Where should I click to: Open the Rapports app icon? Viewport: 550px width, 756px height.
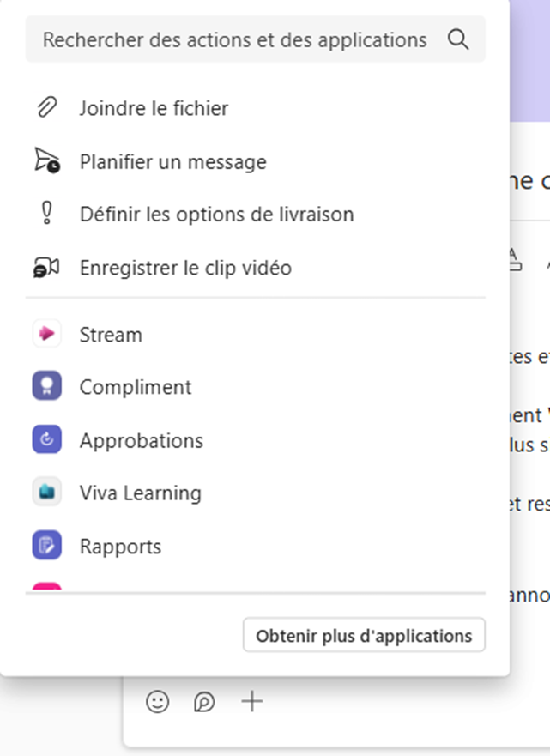point(46,546)
